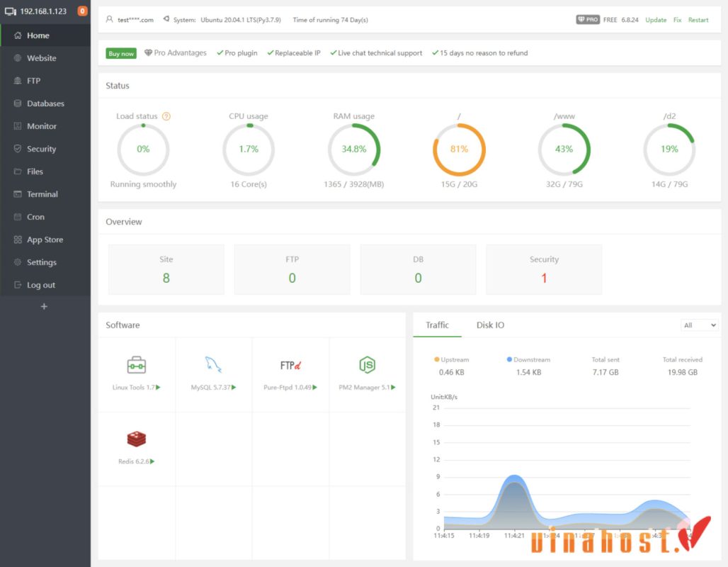Toggle the Upstream series in the traffic chart
This screenshot has width=728, height=567.
(450, 359)
